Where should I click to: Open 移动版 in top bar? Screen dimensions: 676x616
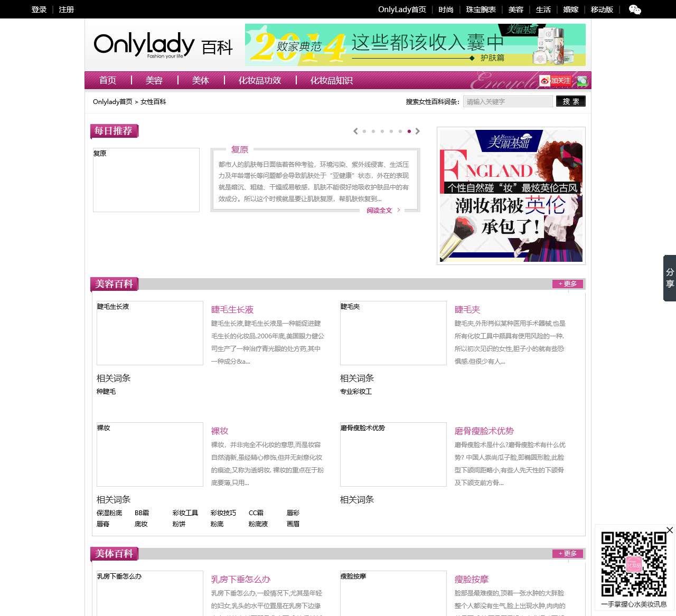(602, 10)
